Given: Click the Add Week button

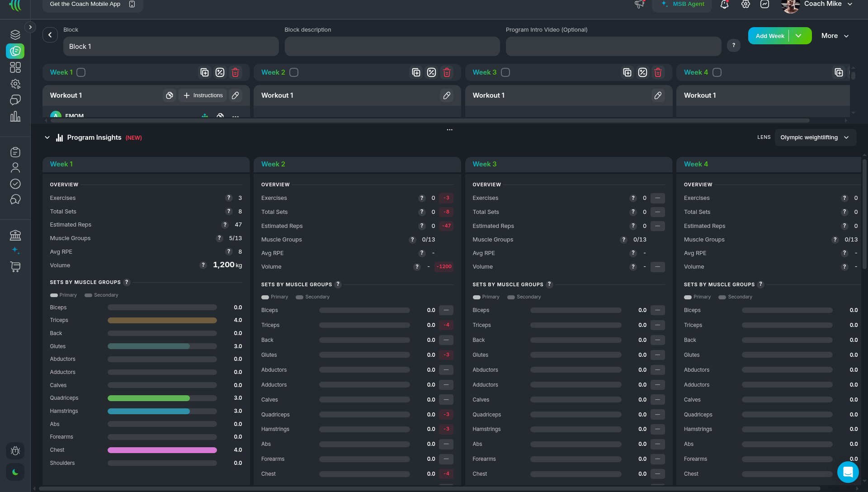Looking at the screenshot, I should [x=769, y=36].
